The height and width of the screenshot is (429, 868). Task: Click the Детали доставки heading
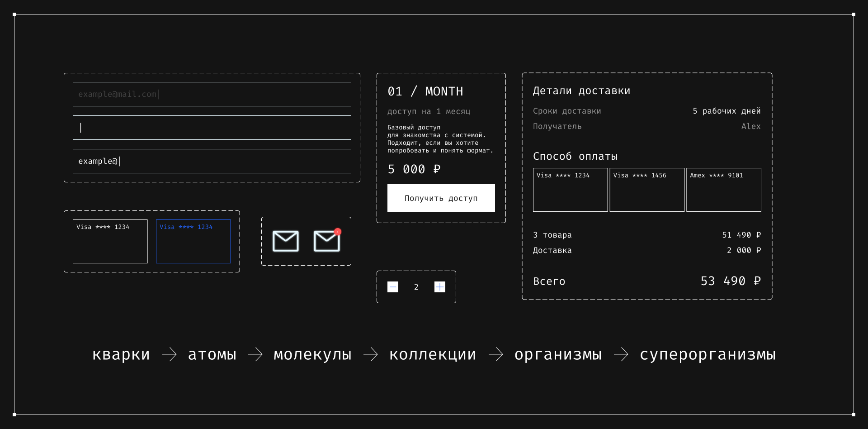point(581,91)
